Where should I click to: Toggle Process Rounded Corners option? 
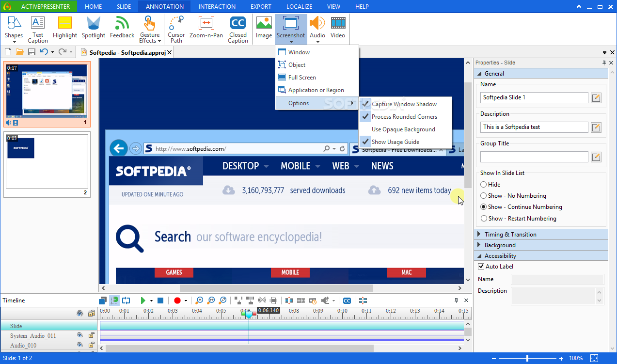(x=405, y=117)
